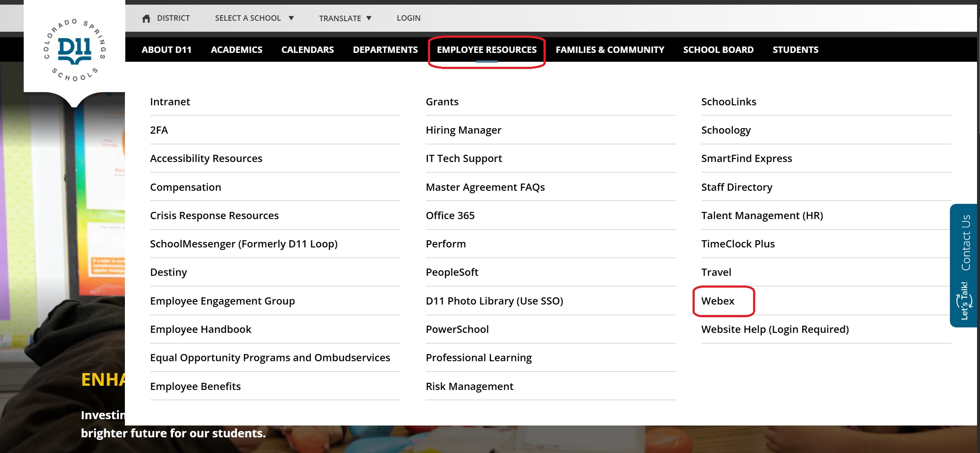The image size is (980, 453).
Task: Select Crisis Response Resources
Action: point(214,215)
